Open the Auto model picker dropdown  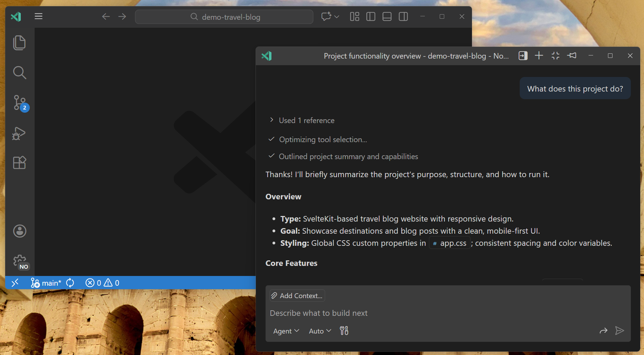point(319,331)
